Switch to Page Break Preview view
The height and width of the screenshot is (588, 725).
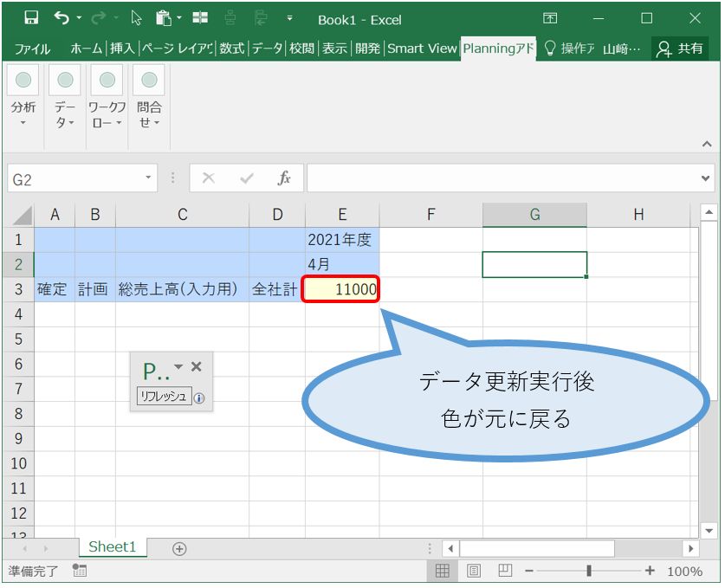[x=504, y=571]
